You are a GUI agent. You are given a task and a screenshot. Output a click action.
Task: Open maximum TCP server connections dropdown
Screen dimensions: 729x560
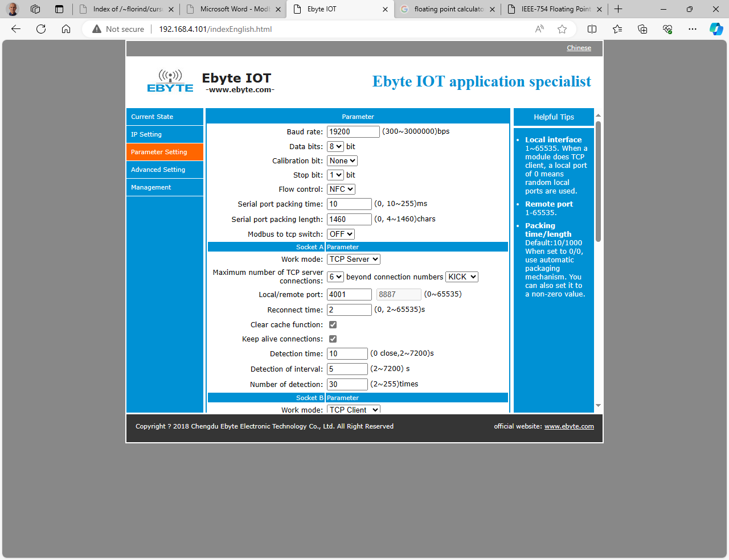pyautogui.click(x=335, y=277)
